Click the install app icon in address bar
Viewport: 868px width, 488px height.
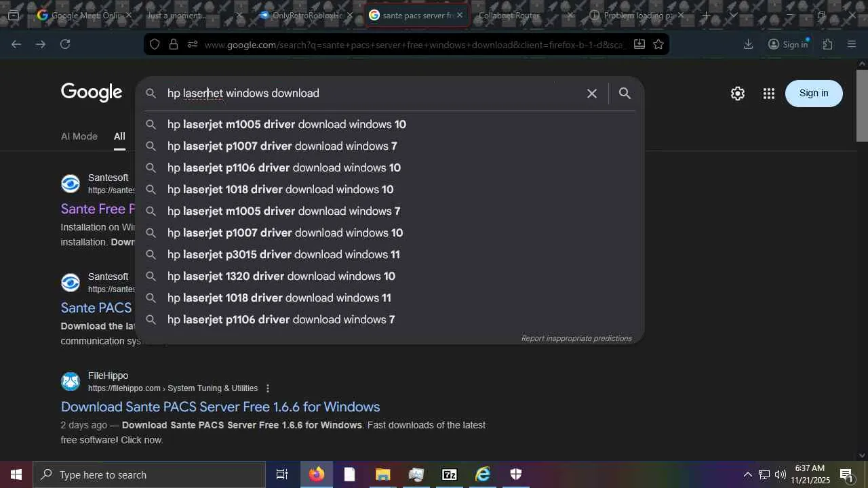(x=639, y=44)
